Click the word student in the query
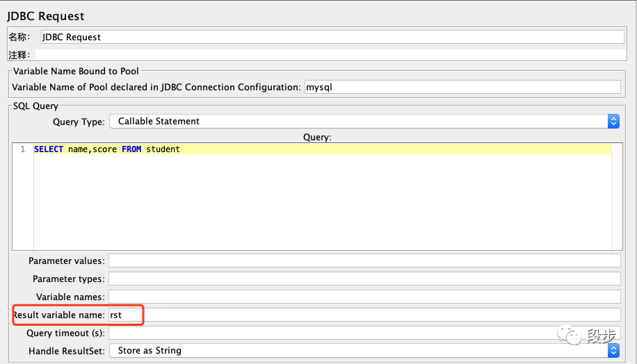 pos(163,149)
